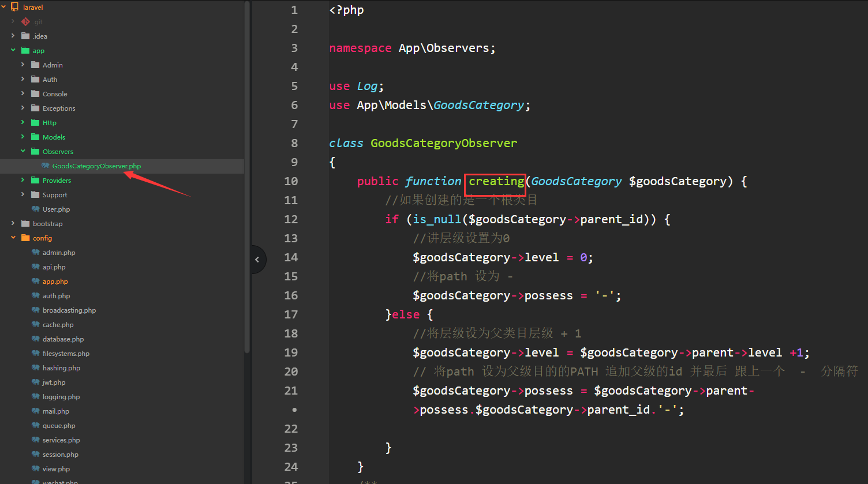Expand the Support folder chevron
Viewport: 868px width, 484px height.
click(23, 195)
